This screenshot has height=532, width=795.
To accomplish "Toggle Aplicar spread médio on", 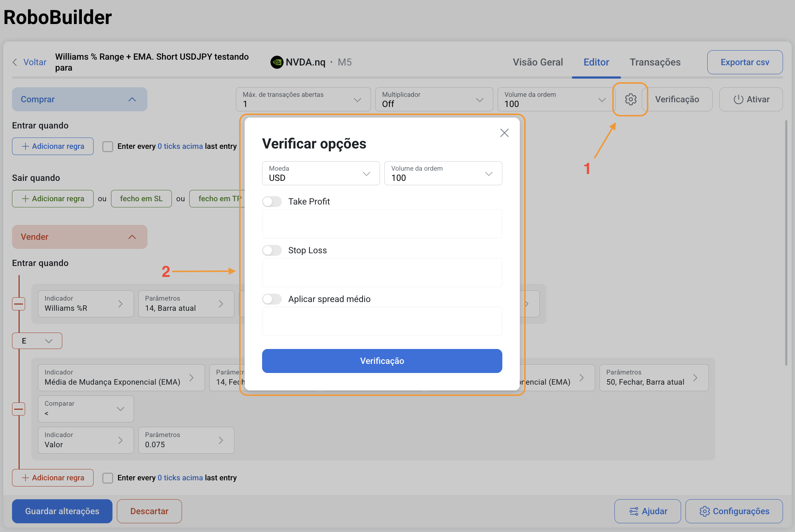I will (x=272, y=299).
